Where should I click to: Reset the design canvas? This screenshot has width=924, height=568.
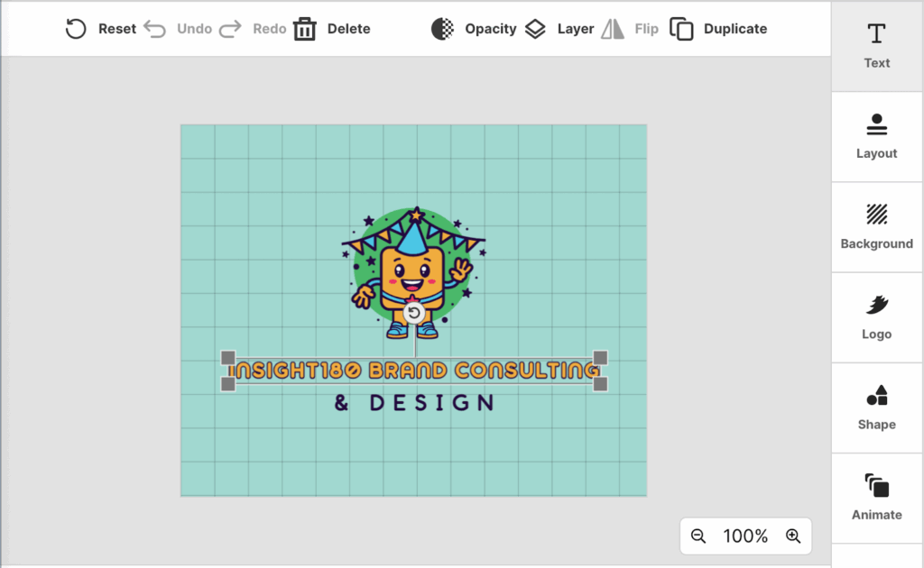pyautogui.click(x=99, y=28)
